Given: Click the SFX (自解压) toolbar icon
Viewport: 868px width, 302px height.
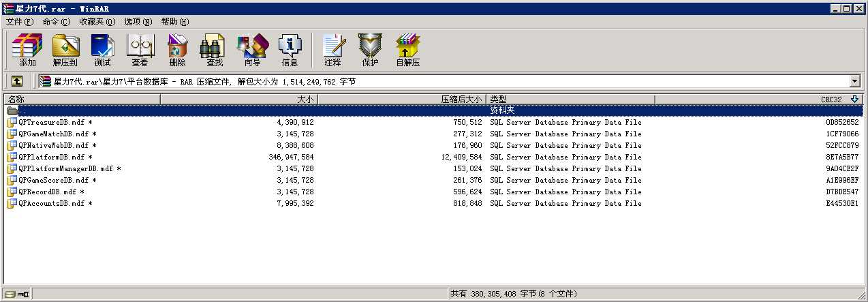Looking at the screenshot, I should 408,50.
